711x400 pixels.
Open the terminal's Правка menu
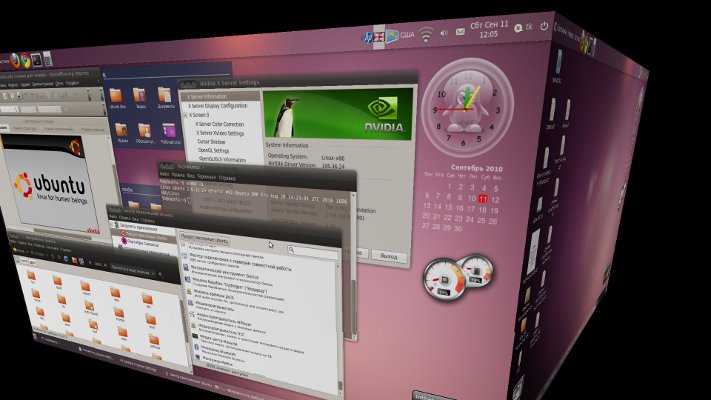(178, 175)
